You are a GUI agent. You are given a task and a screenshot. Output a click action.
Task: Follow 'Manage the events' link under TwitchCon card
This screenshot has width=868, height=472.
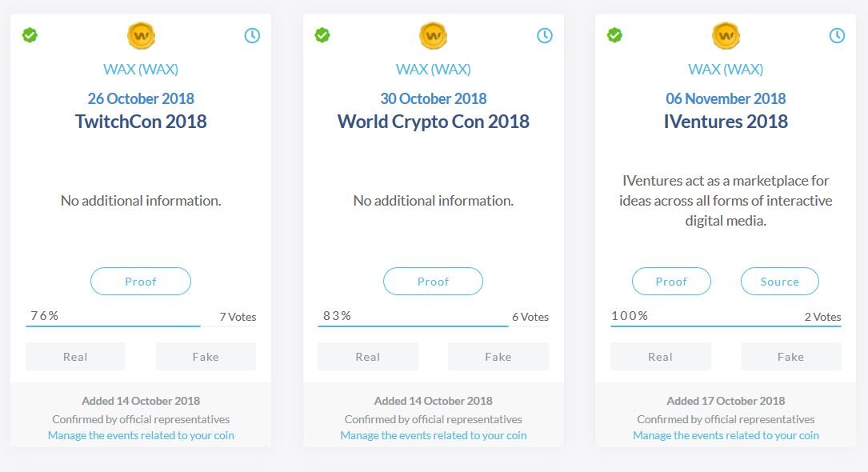(x=141, y=435)
